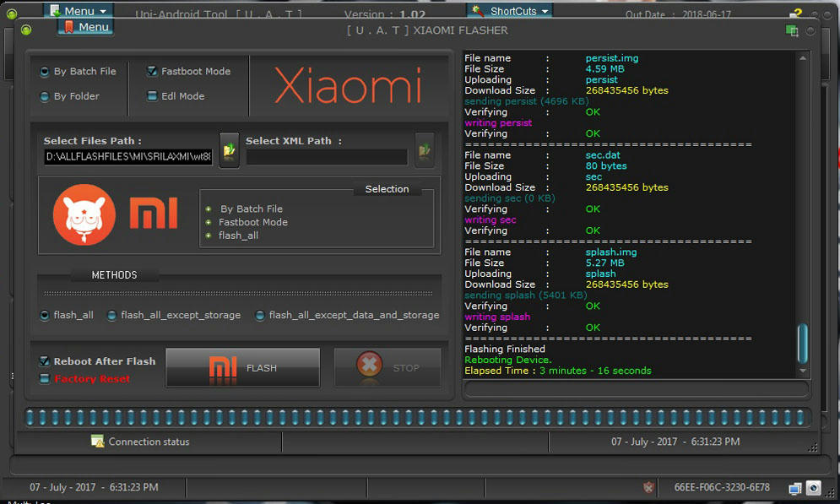Image resolution: width=840 pixels, height=504 pixels.
Task: Click the '80 bytes' file size in the log
Action: [606, 166]
